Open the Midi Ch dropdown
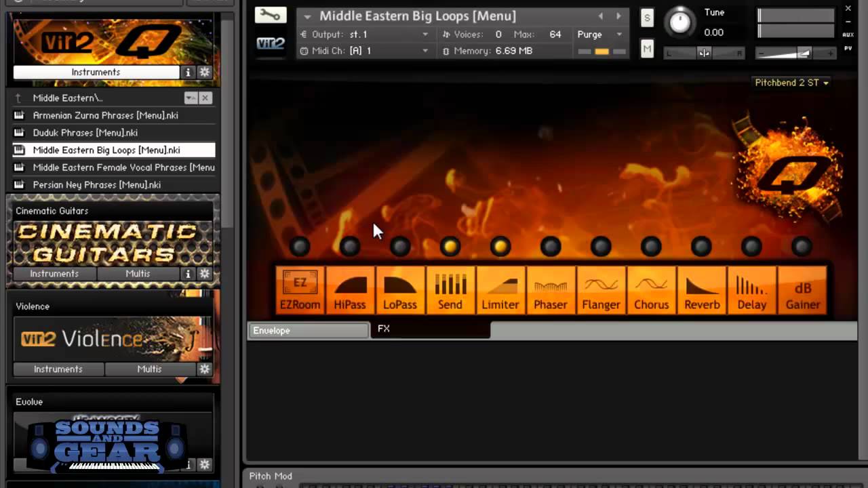 pyautogui.click(x=425, y=51)
